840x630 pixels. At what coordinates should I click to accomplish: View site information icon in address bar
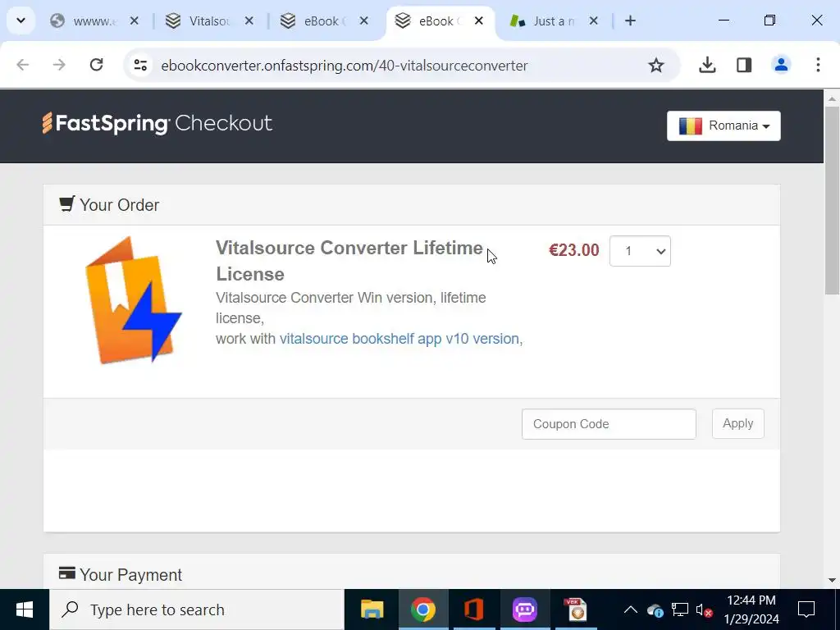[141, 66]
